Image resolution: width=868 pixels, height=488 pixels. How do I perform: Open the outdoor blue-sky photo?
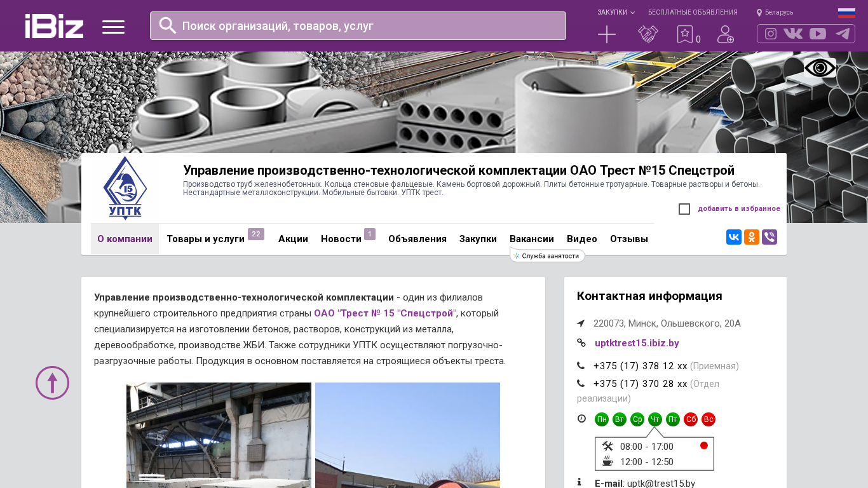(x=407, y=435)
